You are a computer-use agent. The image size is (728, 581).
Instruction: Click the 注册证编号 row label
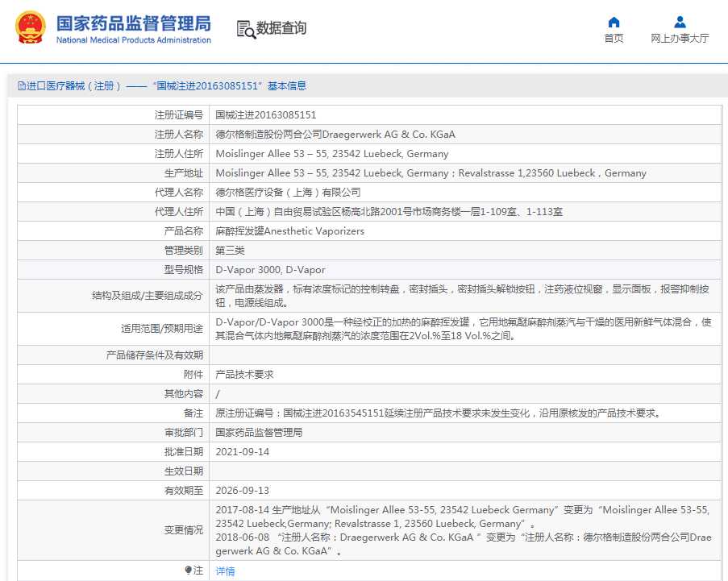click(x=179, y=114)
